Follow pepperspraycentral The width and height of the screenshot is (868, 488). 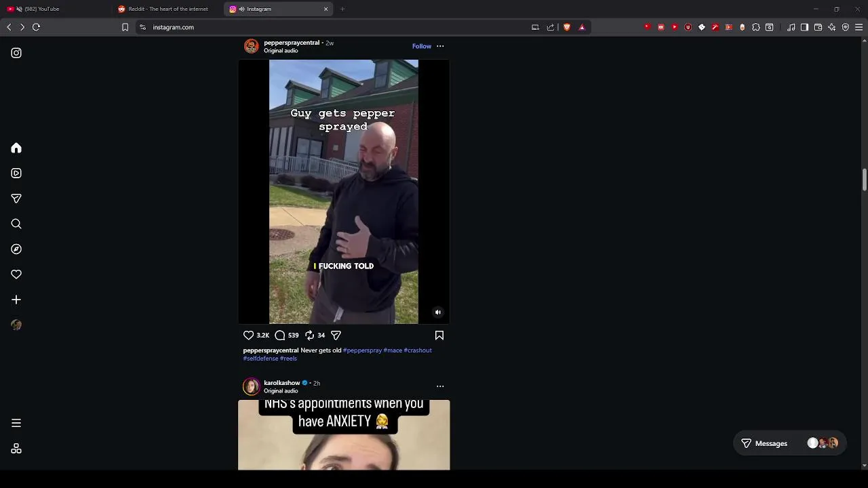point(422,46)
